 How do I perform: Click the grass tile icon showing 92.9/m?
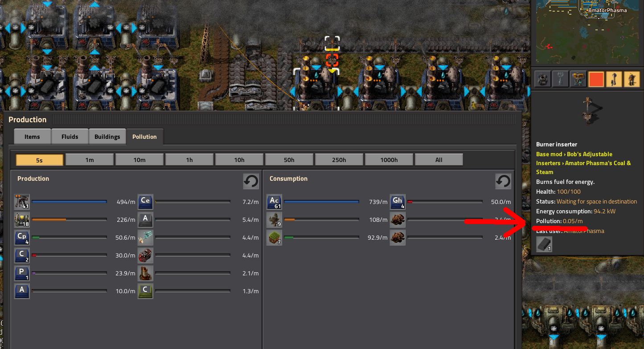coord(274,237)
